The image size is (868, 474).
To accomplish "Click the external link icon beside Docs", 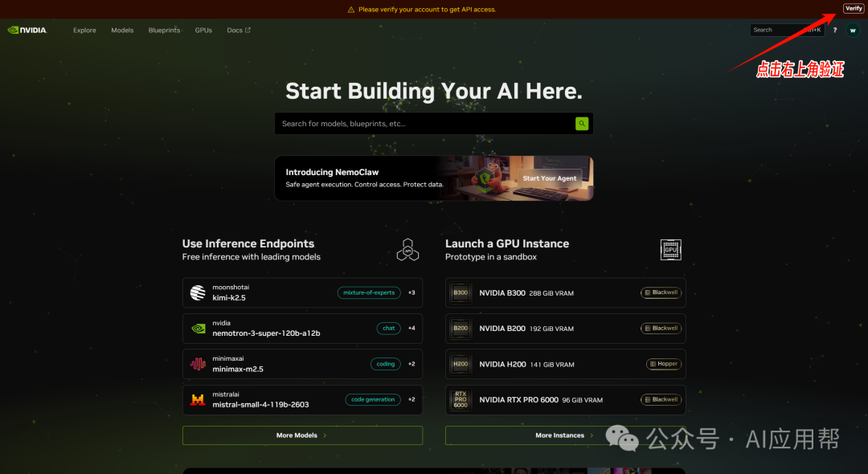I will [248, 30].
